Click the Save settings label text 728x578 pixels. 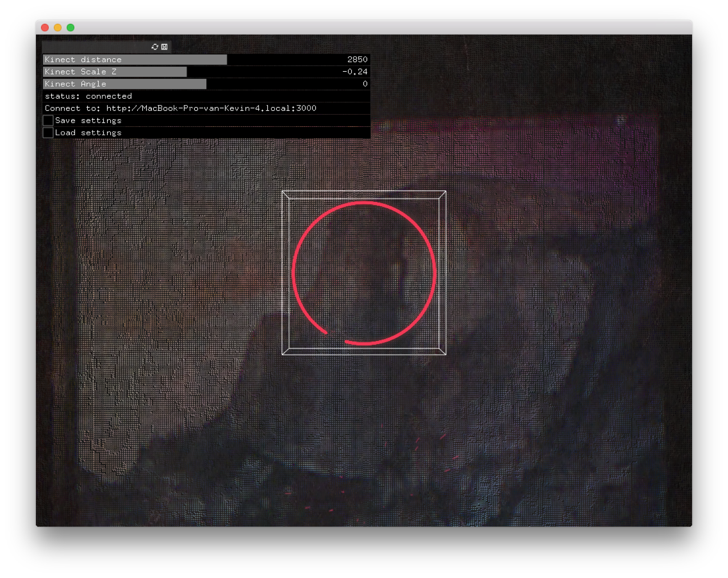[x=88, y=121]
